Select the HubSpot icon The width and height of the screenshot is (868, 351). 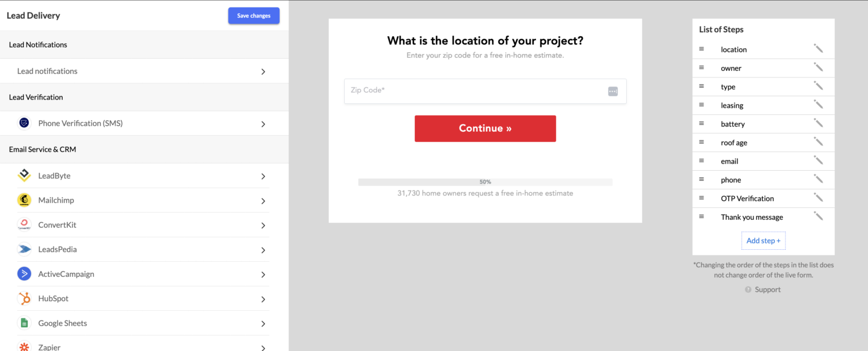tap(24, 298)
